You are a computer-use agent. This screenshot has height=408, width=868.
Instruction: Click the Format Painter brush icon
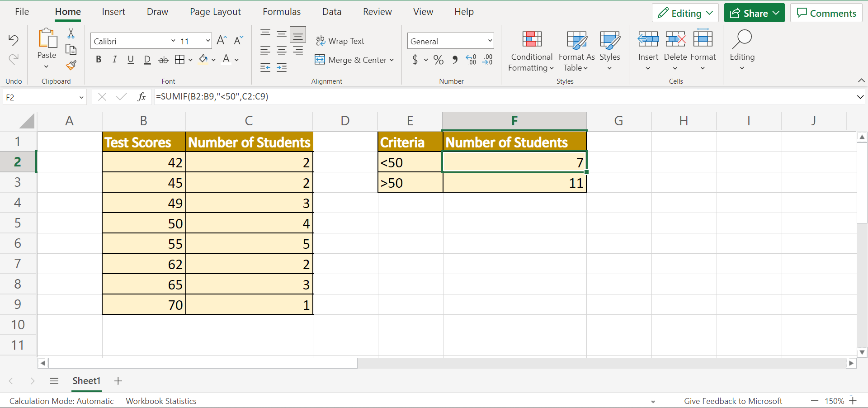coord(71,66)
